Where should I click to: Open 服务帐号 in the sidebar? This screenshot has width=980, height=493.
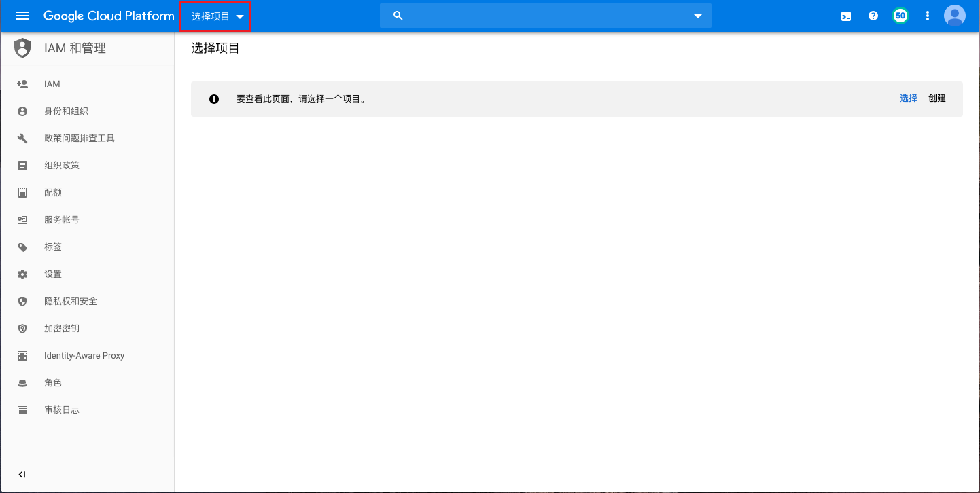[62, 220]
